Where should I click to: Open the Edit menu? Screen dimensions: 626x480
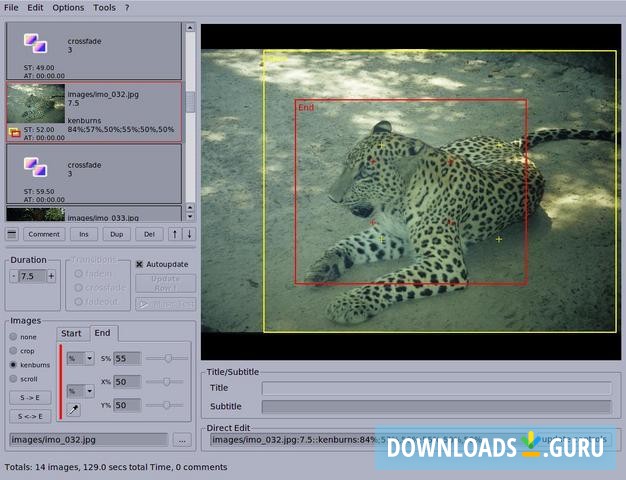[x=35, y=8]
